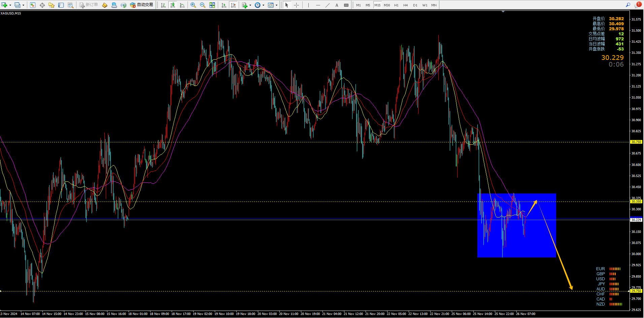This screenshot has height=318, width=644.
Task: Select the text tool A
Action: tap(337, 5)
